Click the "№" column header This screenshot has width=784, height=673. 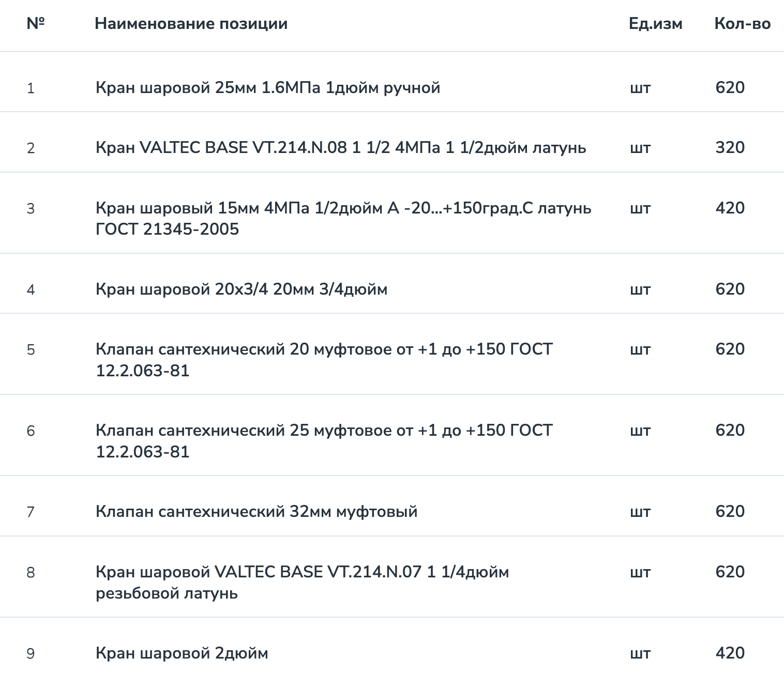point(36,24)
